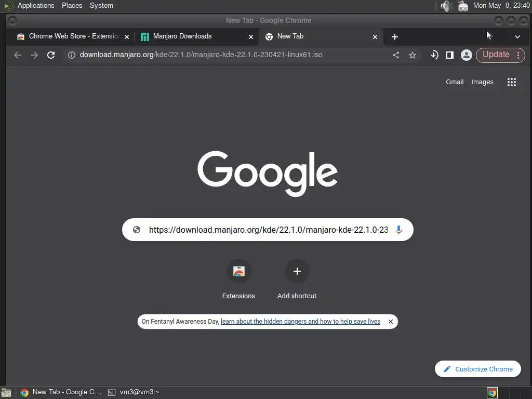The image size is (532, 399).
Task: Open the Downloads toolbar icon
Action: pyautogui.click(x=434, y=55)
